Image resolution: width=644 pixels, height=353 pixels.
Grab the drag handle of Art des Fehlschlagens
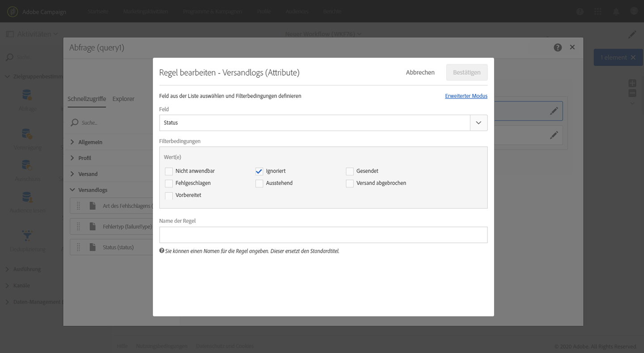click(x=78, y=206)
